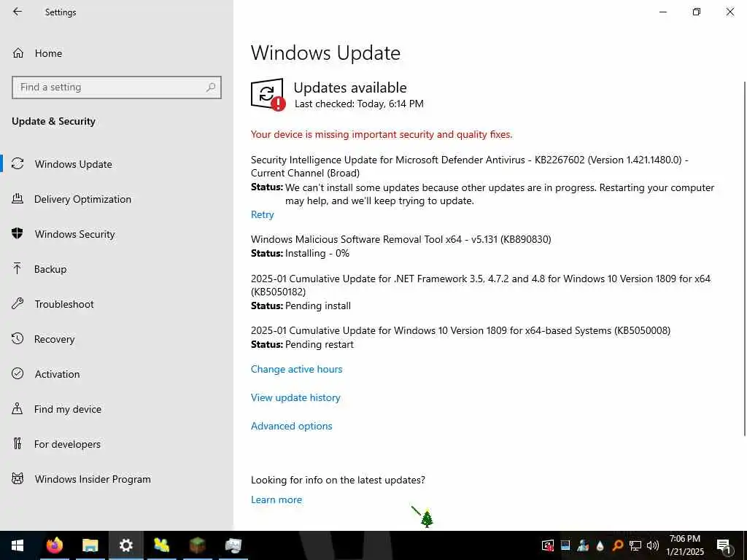Open File Explorer from the taskbar

click(90, 545)
